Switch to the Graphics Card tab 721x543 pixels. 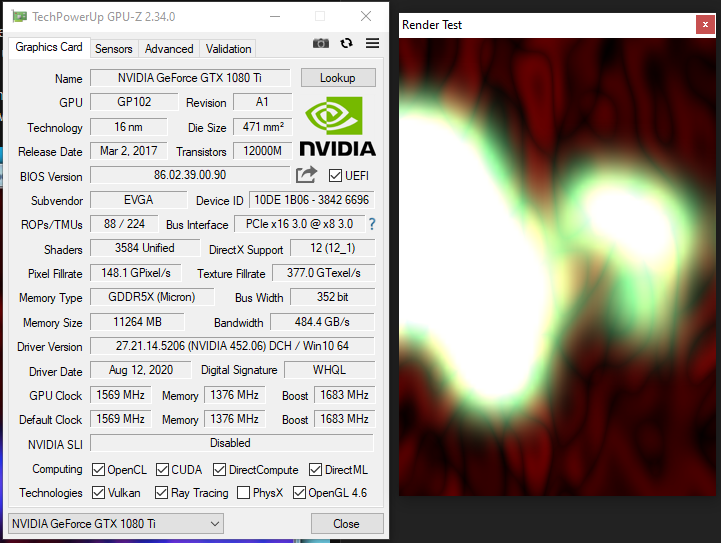tap(49, 47)
